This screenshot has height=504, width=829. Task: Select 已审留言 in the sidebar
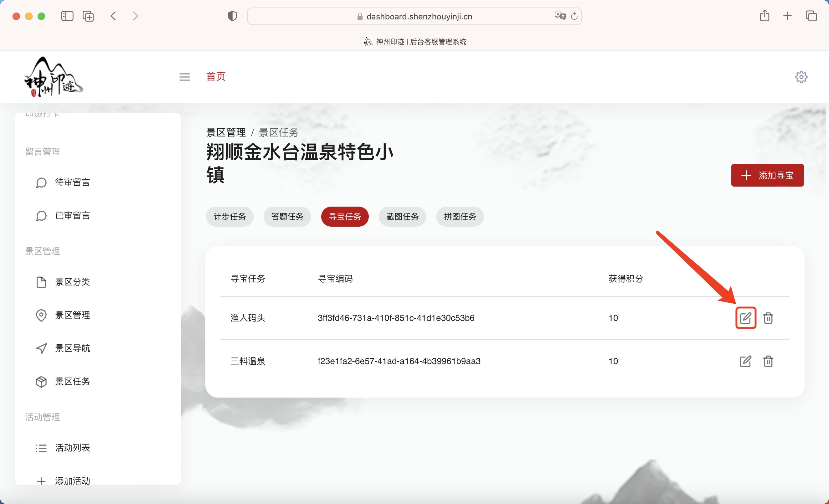point(72,216)
